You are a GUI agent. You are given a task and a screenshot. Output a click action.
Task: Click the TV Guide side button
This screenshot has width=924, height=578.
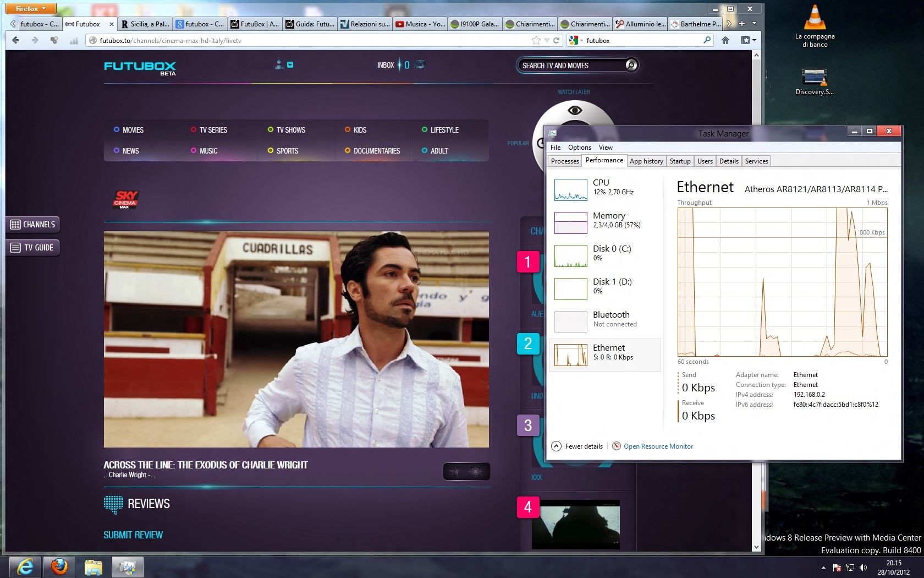coord(32,248)
